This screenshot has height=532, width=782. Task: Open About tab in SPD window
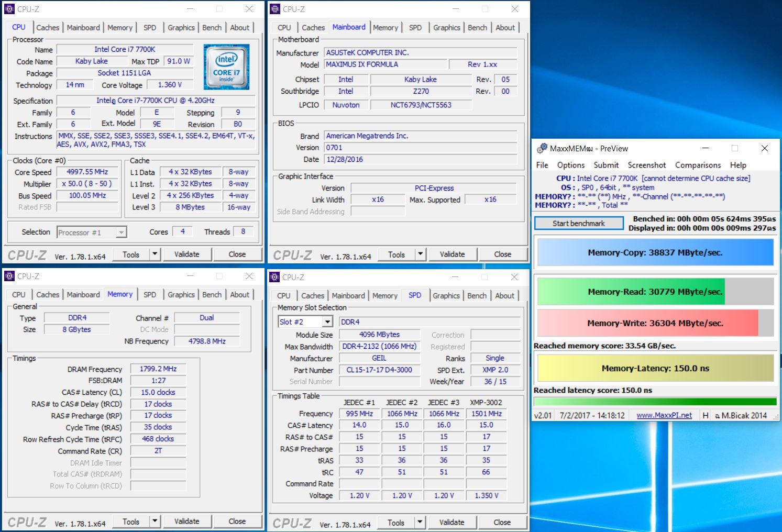pos(505,295)
